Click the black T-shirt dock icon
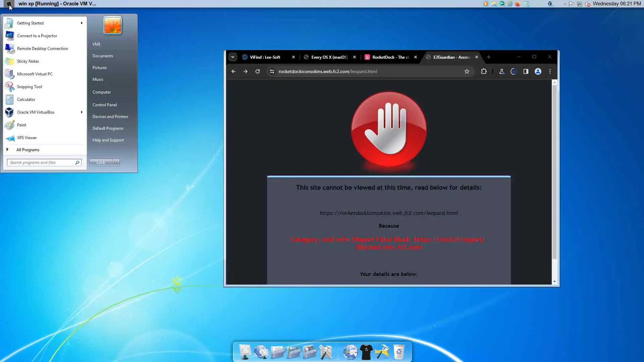Screen dimensions: 644x362 [x=366, y=352]
